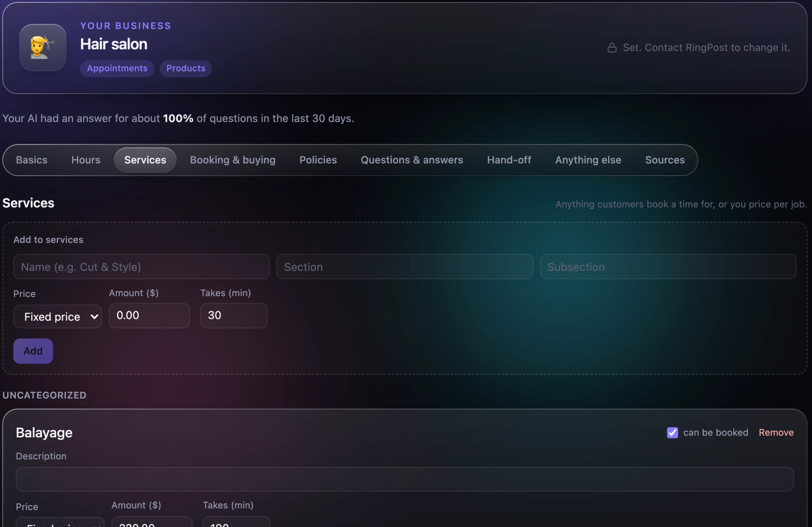Click the 'Add to services' label

tap(48, 240)
